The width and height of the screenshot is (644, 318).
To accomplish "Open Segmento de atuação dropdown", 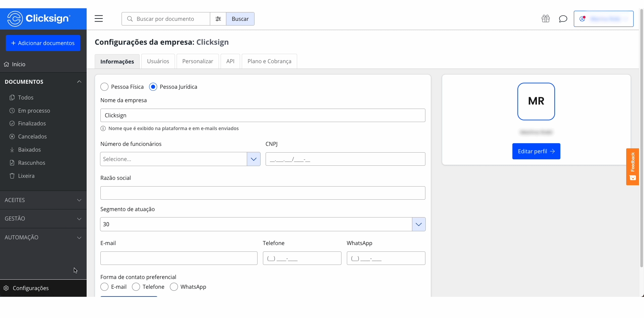I will coord(263,224).
